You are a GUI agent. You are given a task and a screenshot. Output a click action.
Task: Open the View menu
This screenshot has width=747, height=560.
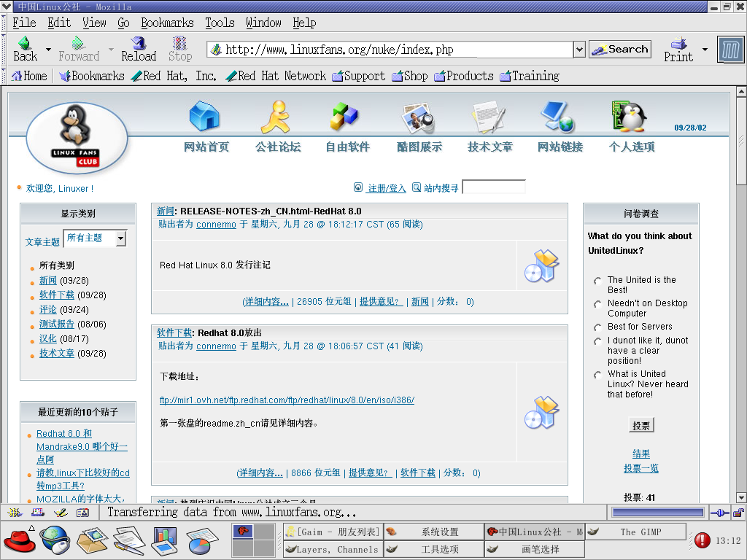94,23
